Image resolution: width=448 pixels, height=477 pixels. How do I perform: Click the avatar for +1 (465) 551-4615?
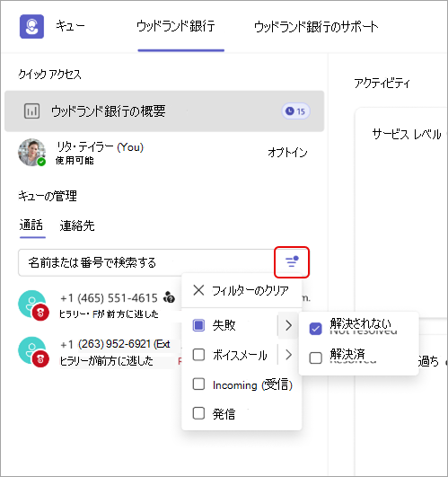point(33,305)
